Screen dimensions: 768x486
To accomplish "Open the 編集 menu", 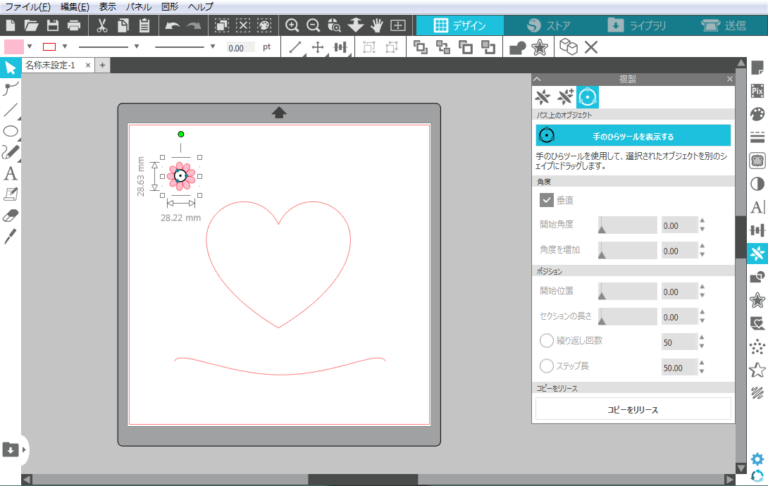I will click(x=74, y=7).
